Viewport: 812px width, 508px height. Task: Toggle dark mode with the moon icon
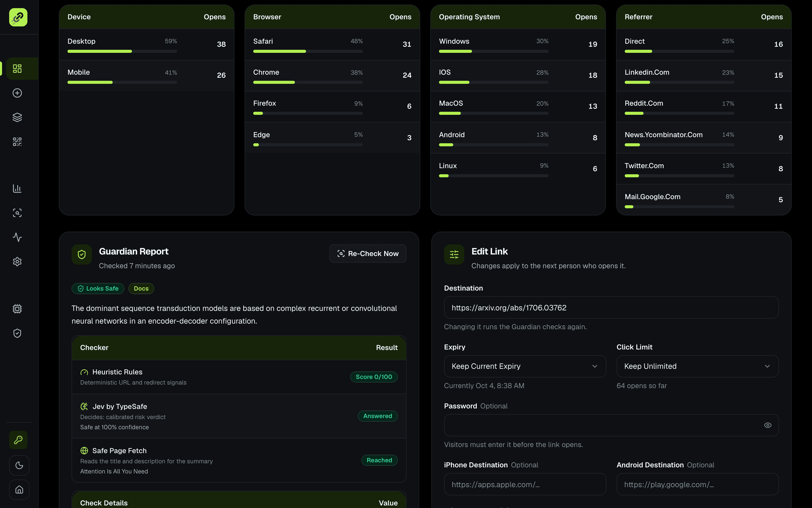pos(19,465)
